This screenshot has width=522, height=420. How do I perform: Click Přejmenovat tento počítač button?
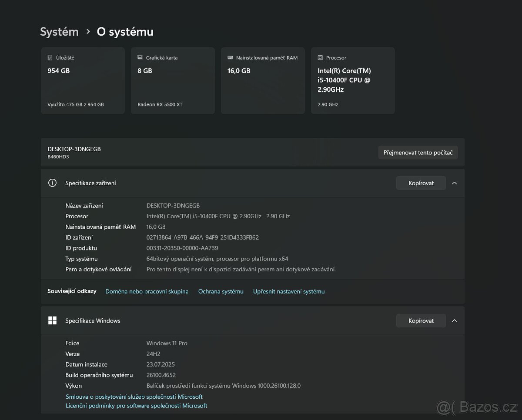(x=418, y=153)
